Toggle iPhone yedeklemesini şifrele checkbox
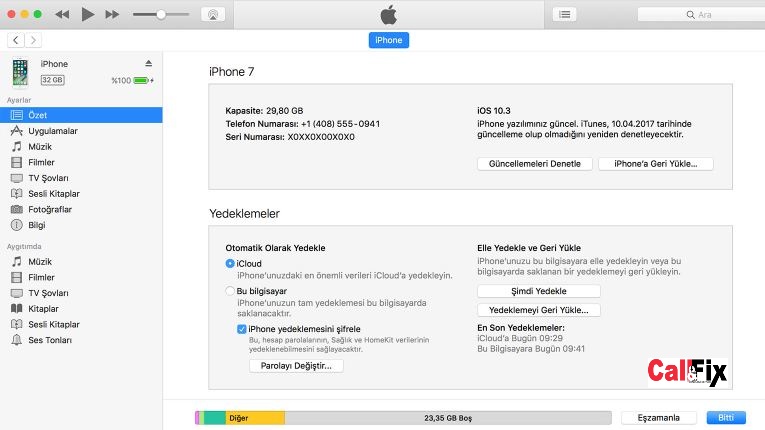Screen dimensions: 765x430 pyautogui.click(x=242, y=329)
